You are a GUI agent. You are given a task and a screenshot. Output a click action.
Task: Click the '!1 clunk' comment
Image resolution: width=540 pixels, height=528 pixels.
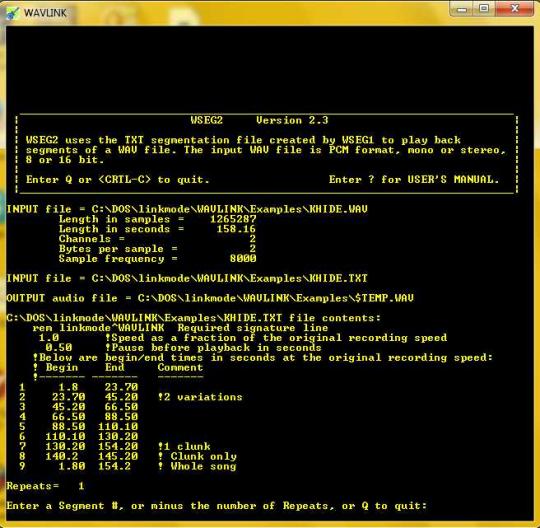click(184, 446)
